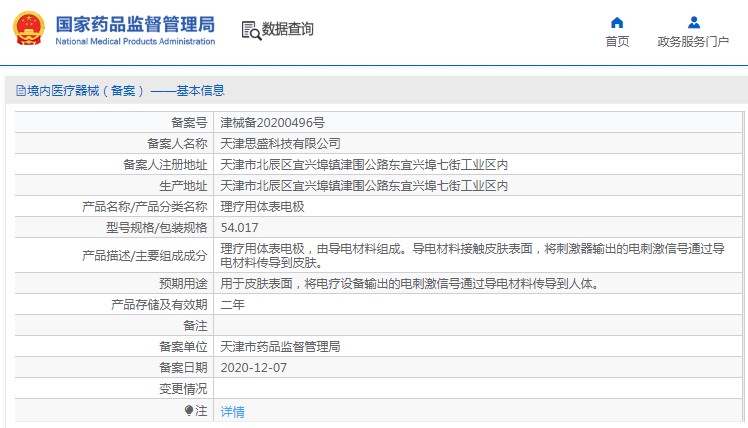Screen dimensions: 748x428
Task: Select product name 理疗用体表电极
Action: (x=262, y=207)
